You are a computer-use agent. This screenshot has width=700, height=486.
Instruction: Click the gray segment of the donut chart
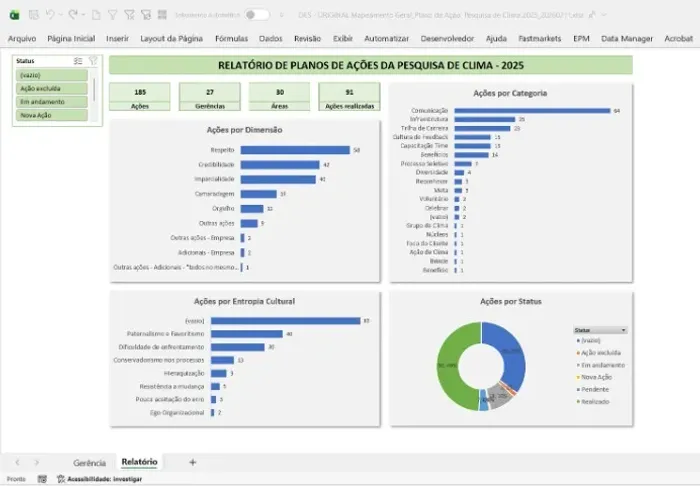pyautogui.click(x=500, y=396)
